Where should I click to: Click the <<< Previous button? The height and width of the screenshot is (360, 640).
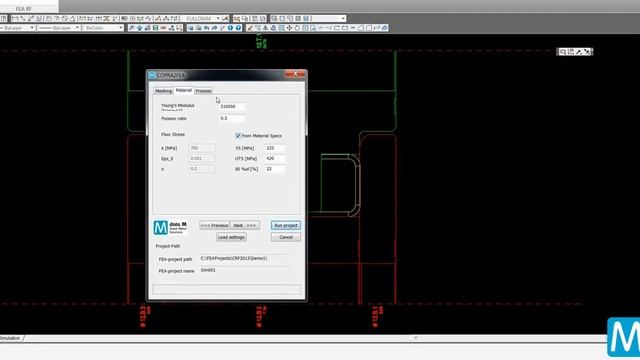(215, 225)
